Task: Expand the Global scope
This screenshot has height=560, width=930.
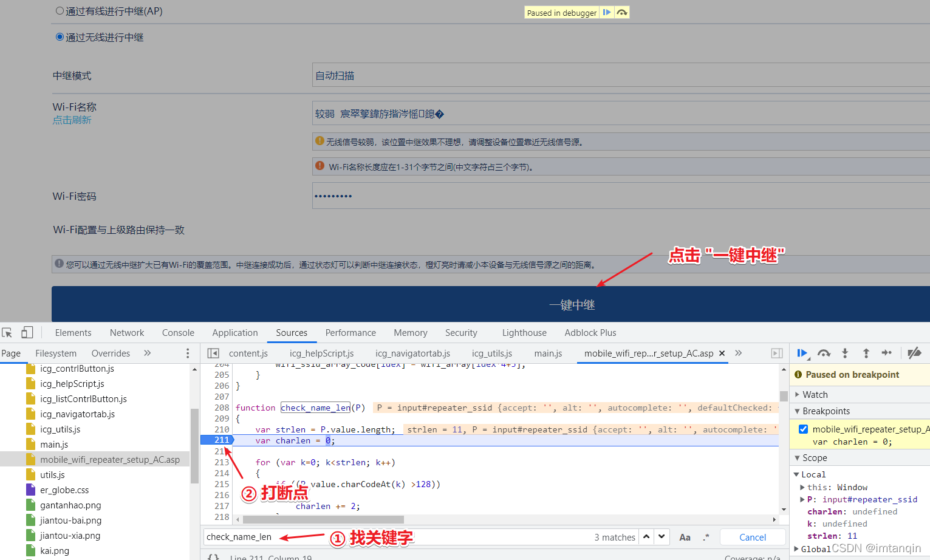Action: click(x=796, y=549)
